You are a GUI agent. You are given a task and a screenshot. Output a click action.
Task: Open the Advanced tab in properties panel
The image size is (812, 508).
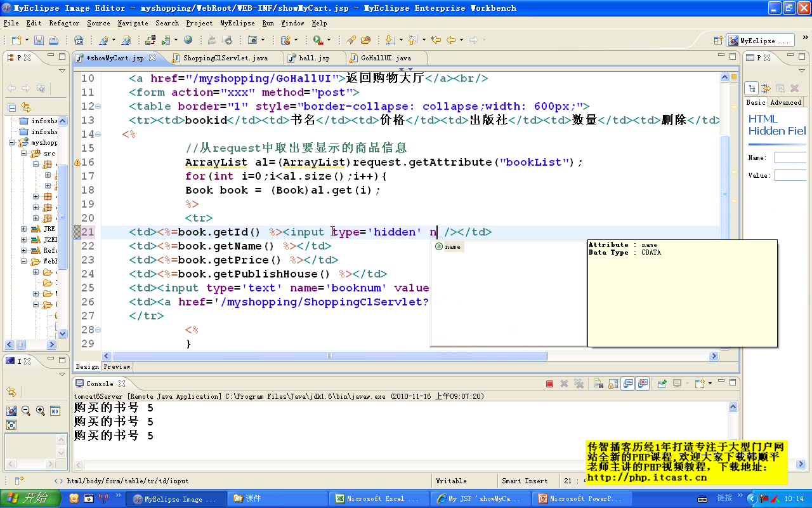coord(786,102)
